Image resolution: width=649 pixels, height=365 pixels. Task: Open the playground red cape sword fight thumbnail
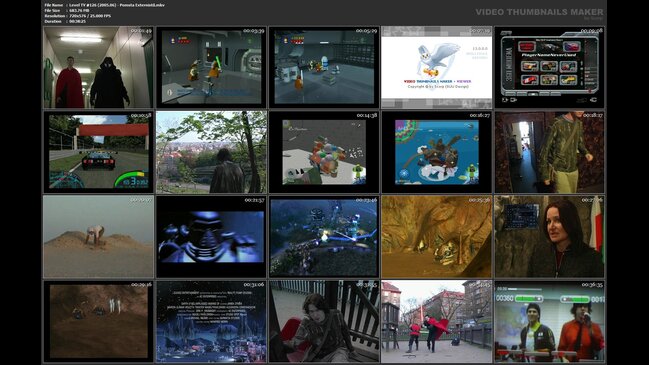point(437,322)
